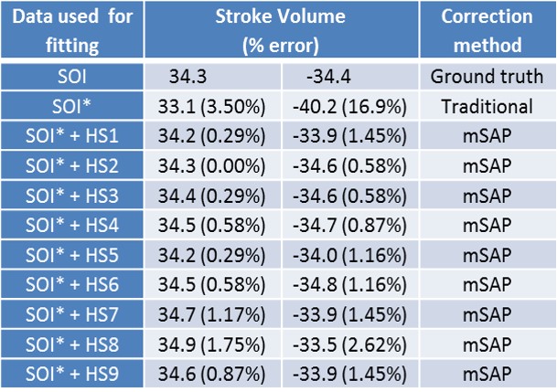Click the mSAP cell in the HS6 row
This screenshot has height=392, width=557.
tap(487, 284)
